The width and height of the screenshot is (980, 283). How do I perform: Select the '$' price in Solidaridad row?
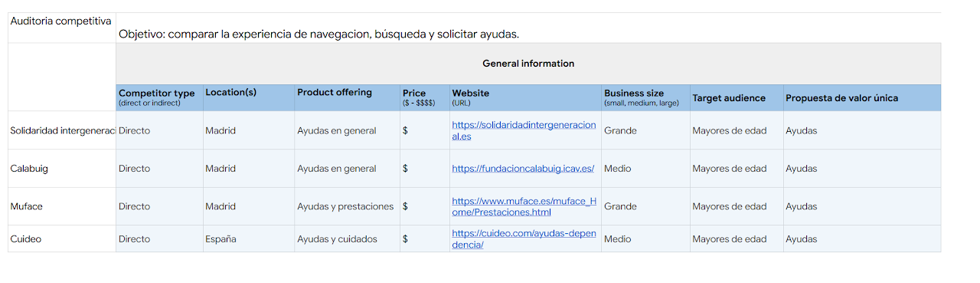(425, 130)
